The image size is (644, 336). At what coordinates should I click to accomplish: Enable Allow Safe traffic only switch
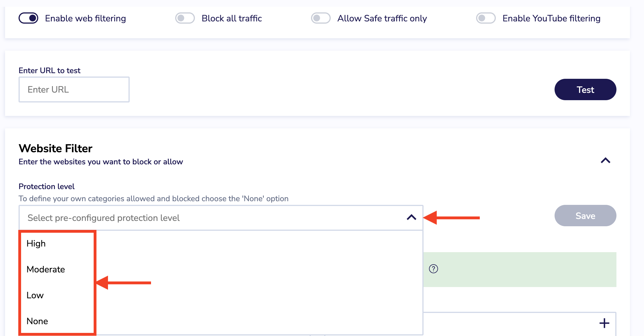tap(321, 18)
